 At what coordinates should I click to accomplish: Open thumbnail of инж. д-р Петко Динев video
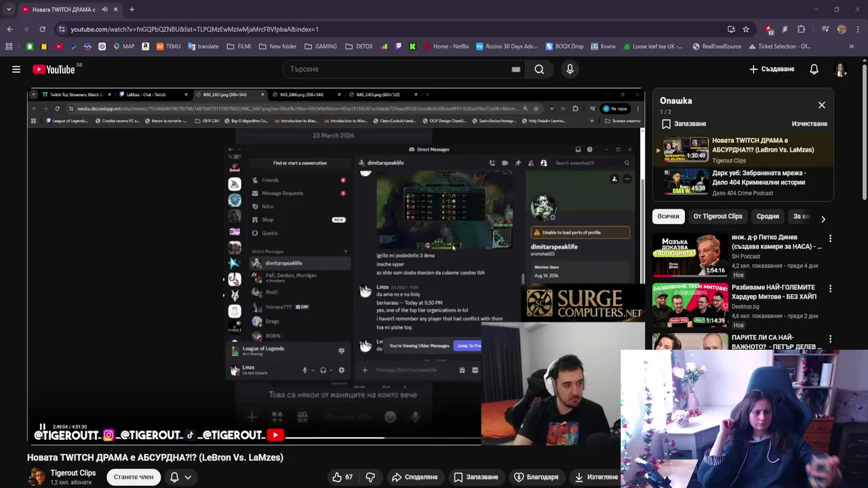pos(690,256)
